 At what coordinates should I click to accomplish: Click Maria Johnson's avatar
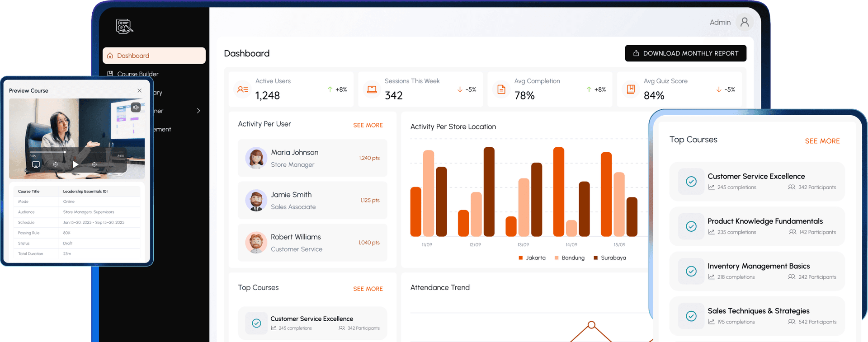tap(256, 158)
